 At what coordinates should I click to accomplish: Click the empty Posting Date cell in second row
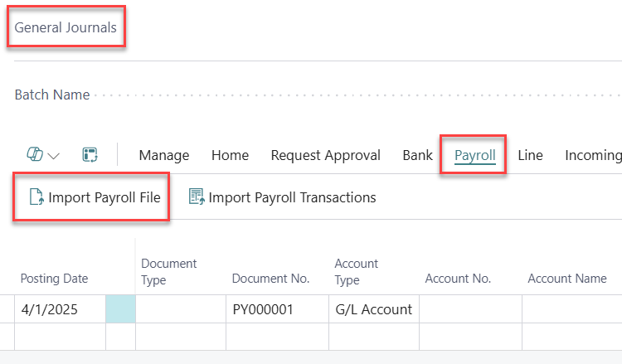tap(61, 337)
